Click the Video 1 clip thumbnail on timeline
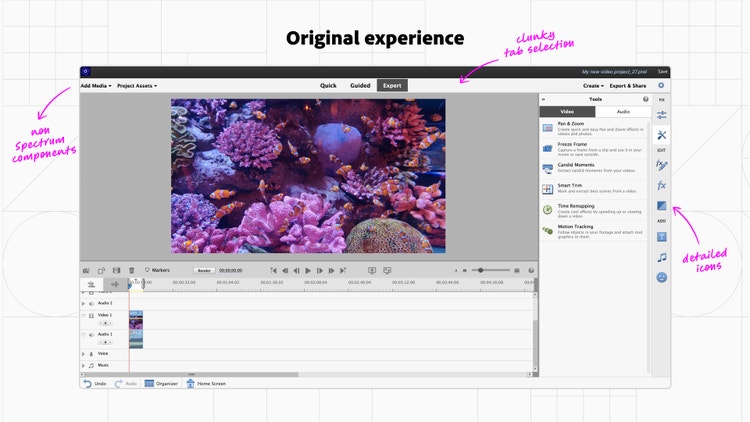750x422 pixels. point(136,320)
